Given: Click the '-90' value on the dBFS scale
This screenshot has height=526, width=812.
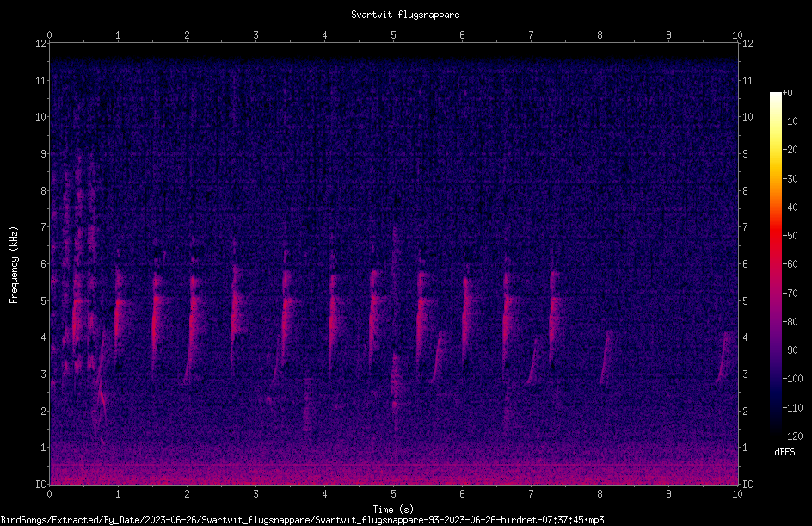Looking at the screenshot, I should point(790,350).
